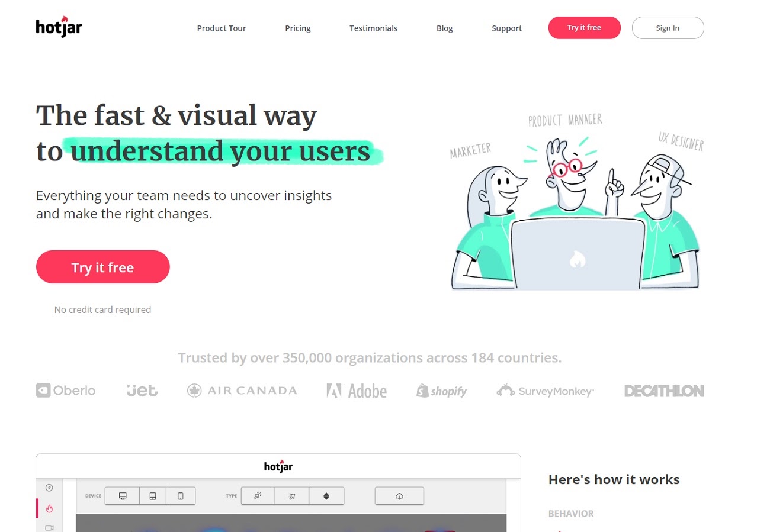Click the pink Try it free hero button

coord(102,267)
